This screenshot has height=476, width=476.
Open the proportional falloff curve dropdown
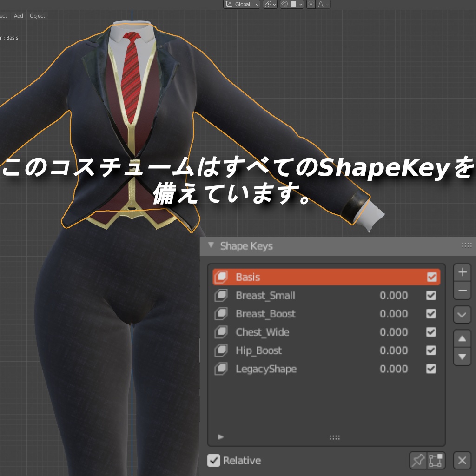(x=323, y=4)
